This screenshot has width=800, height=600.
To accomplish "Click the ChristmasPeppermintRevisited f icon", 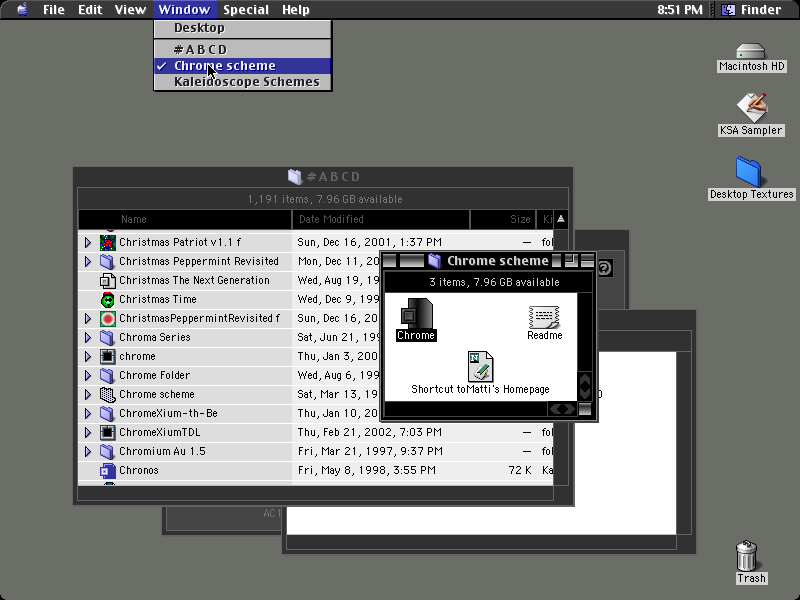I will (107, 318).
